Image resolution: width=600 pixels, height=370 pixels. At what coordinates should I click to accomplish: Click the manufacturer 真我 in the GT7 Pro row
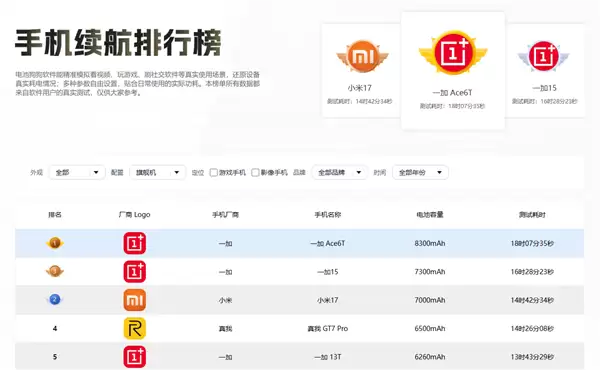225,329
